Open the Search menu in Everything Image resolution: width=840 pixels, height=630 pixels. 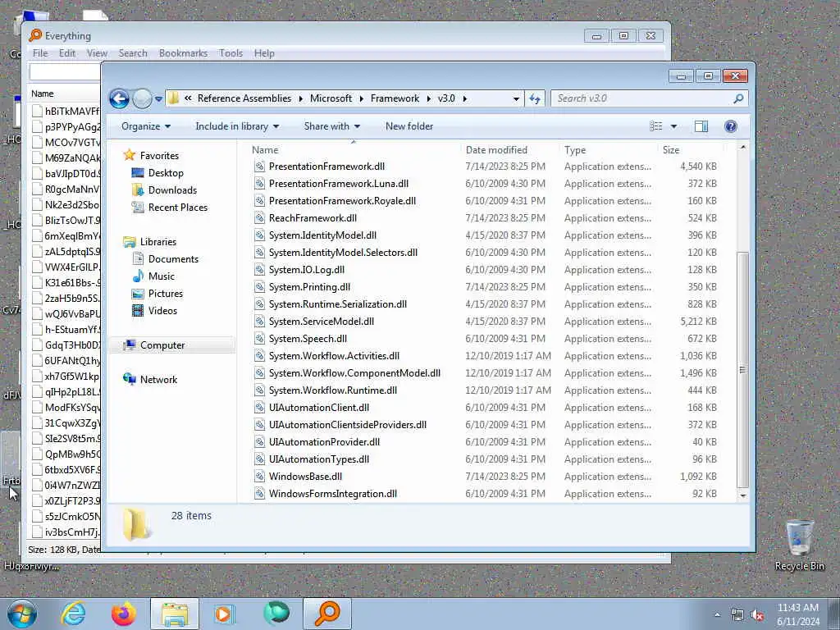click(x=133, y=53)
